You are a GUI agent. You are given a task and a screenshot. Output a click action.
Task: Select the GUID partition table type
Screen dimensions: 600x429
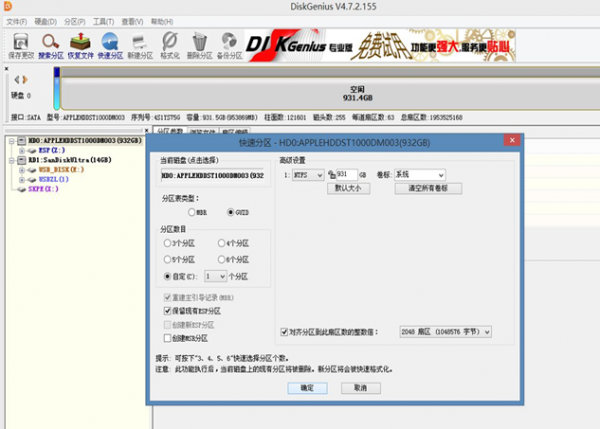pyautogui.click(x=230, y=212)
